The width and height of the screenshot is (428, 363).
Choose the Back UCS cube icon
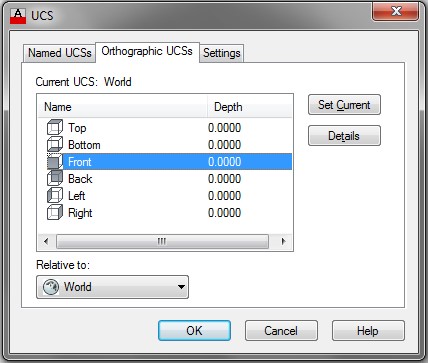55,179
